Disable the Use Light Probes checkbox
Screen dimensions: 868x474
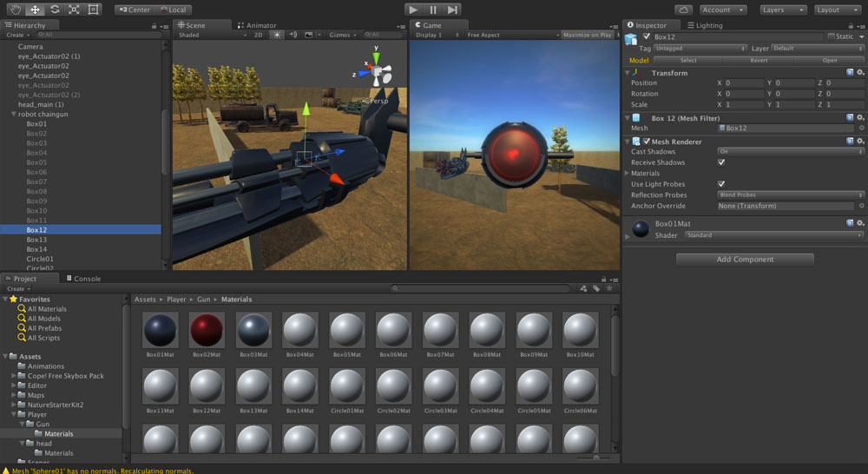(721, 184)
